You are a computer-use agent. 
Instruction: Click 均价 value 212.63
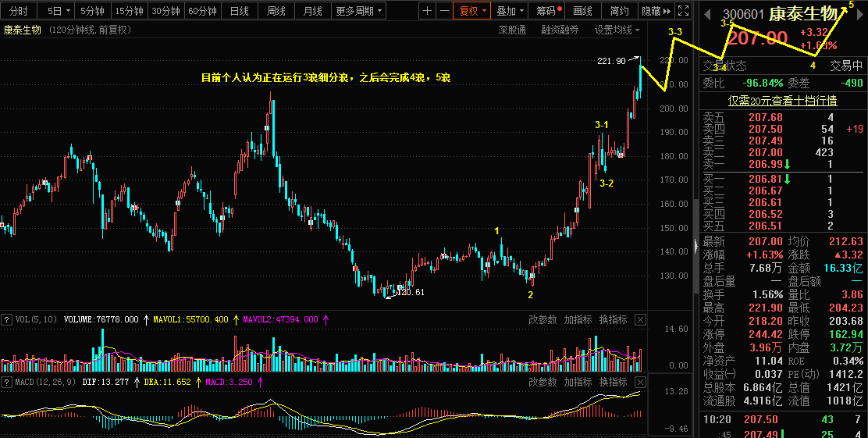tap(846, 241)
